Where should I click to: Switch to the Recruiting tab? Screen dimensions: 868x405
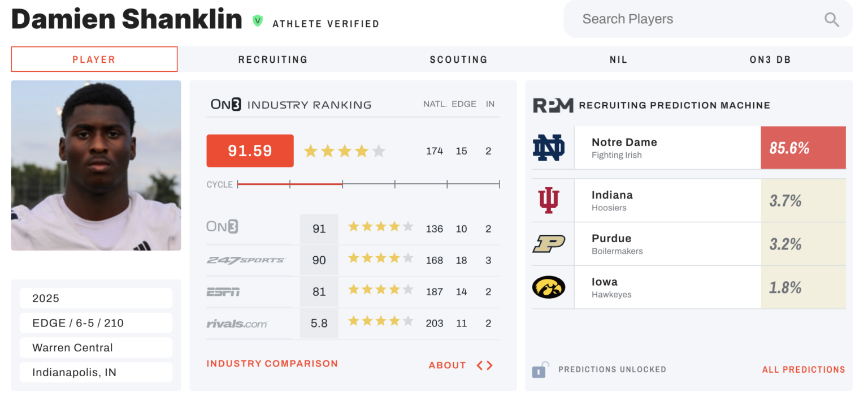click(273, 59)
